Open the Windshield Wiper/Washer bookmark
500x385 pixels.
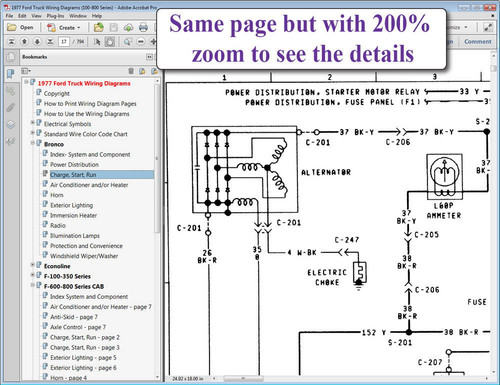[x=84, y=256]
